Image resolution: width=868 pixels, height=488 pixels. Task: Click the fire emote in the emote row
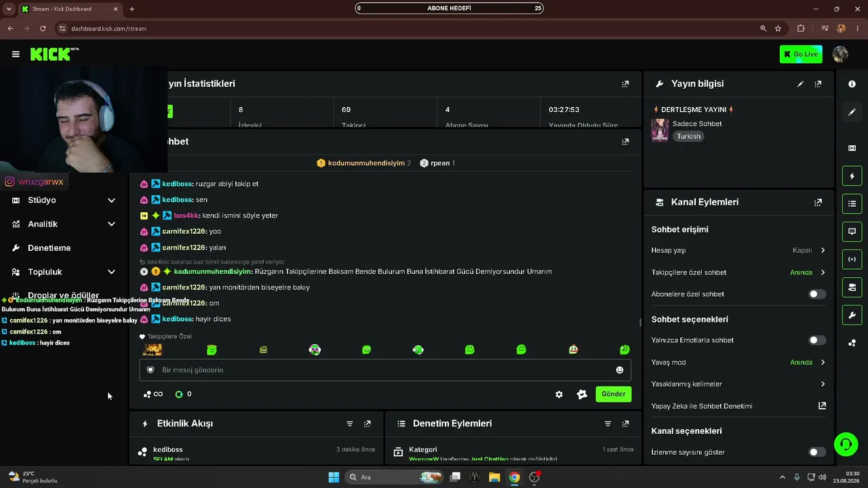pos(153,350)
